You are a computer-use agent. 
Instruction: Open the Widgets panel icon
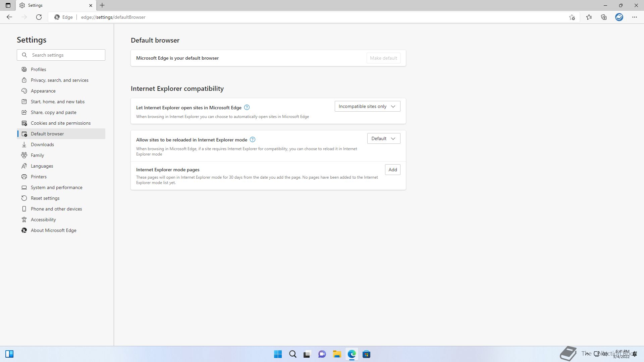tap(9, 354)
